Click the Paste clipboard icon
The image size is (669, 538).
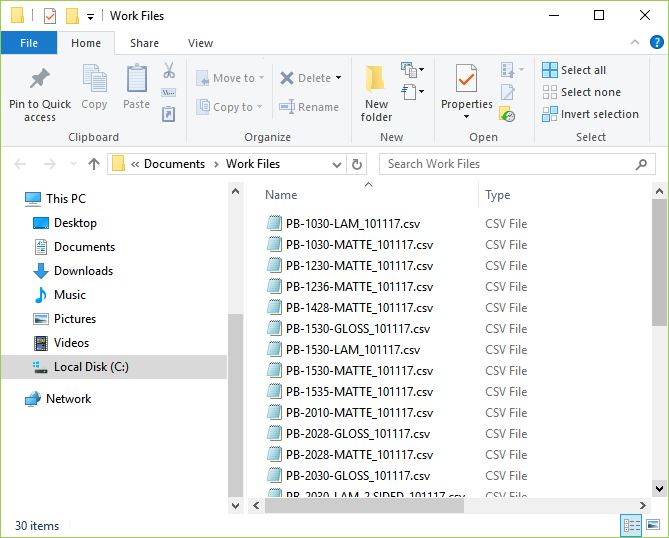coord(137,80)
